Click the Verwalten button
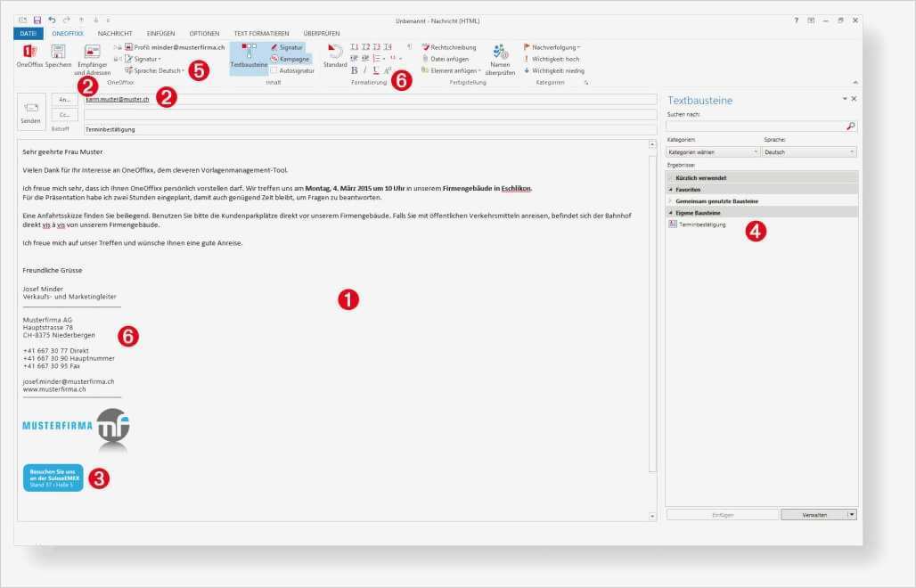 tap(814, 515)
